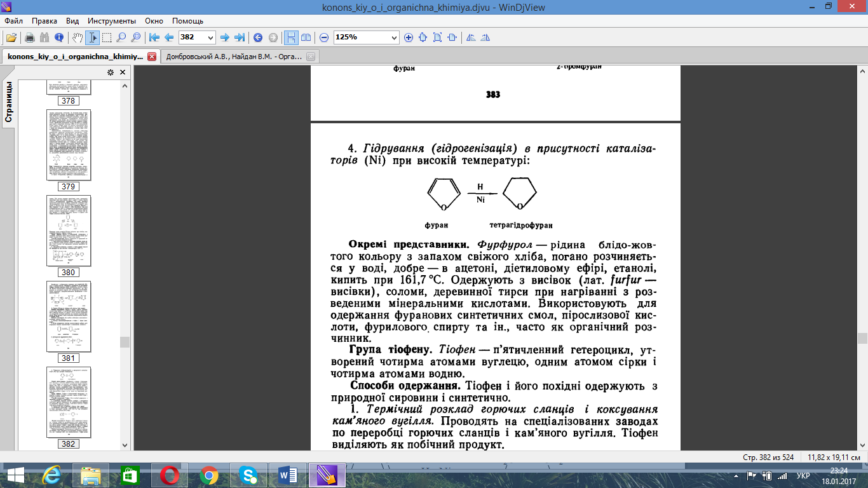Navigate forward in view history
Image resolution: width=868 pixels, height=488 pixels.
click(x=273, y=37)
